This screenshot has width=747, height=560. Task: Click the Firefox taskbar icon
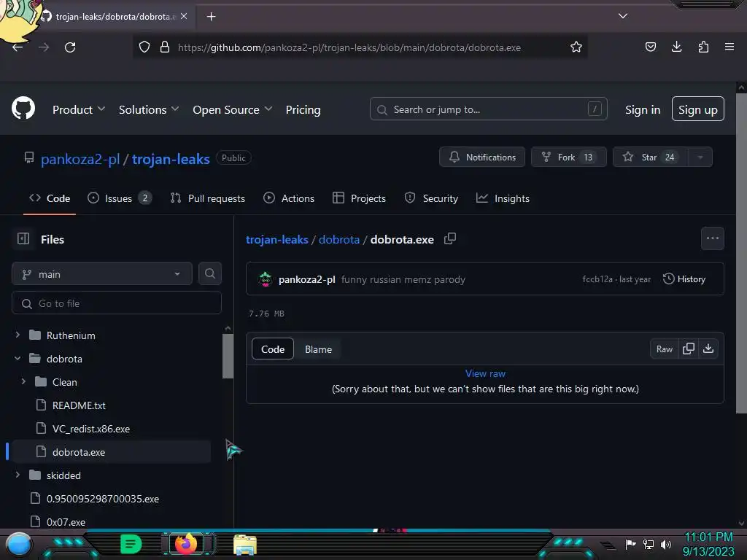(186, 543)
